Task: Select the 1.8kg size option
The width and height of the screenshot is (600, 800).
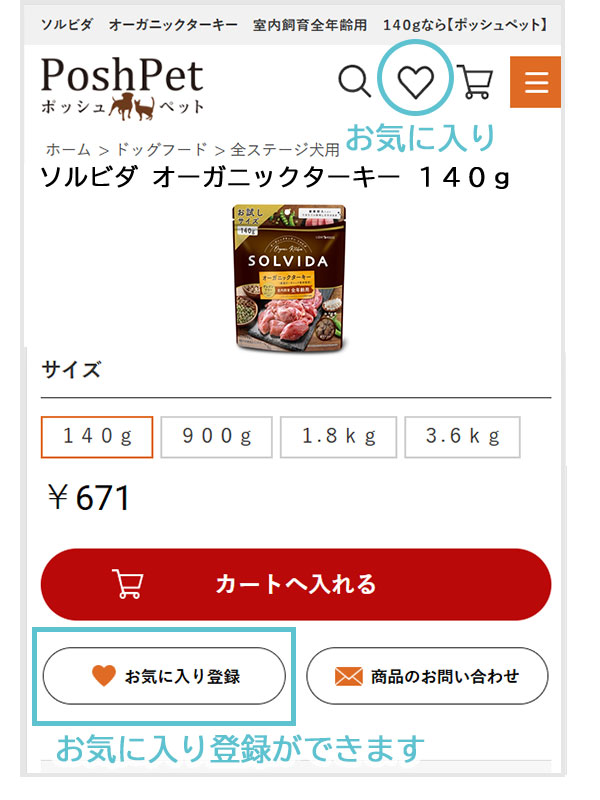Action: pos(338,437)
